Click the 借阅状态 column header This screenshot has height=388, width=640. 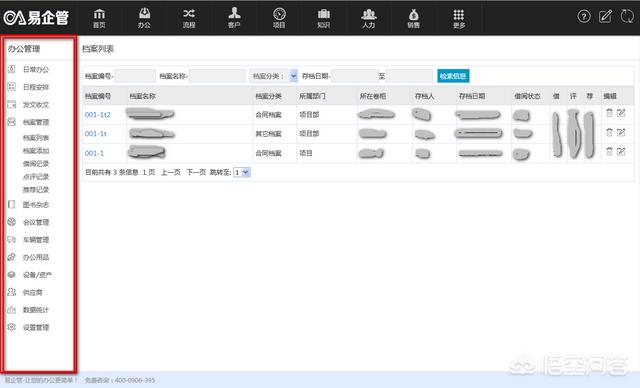(527, 96)
